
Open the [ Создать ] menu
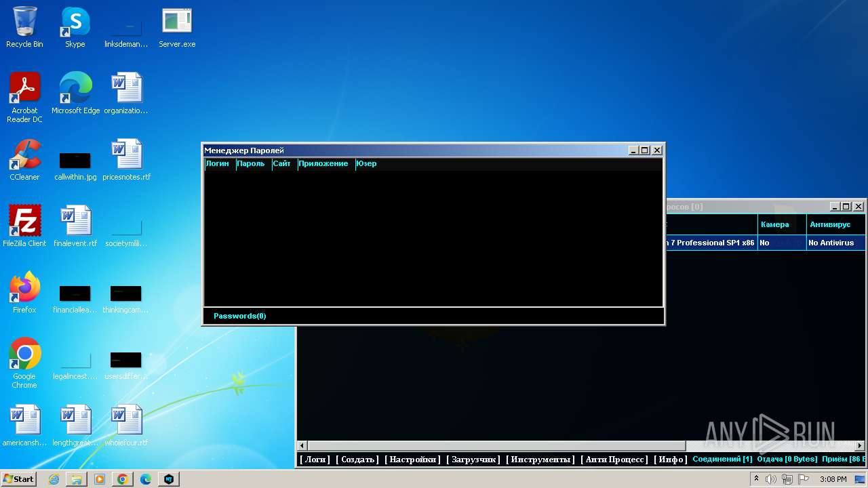point(357,460)
